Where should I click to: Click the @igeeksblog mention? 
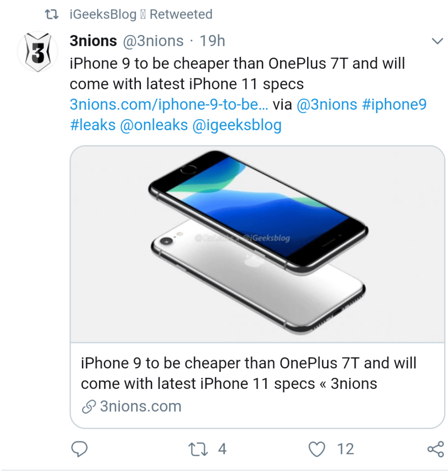[237, 125]
